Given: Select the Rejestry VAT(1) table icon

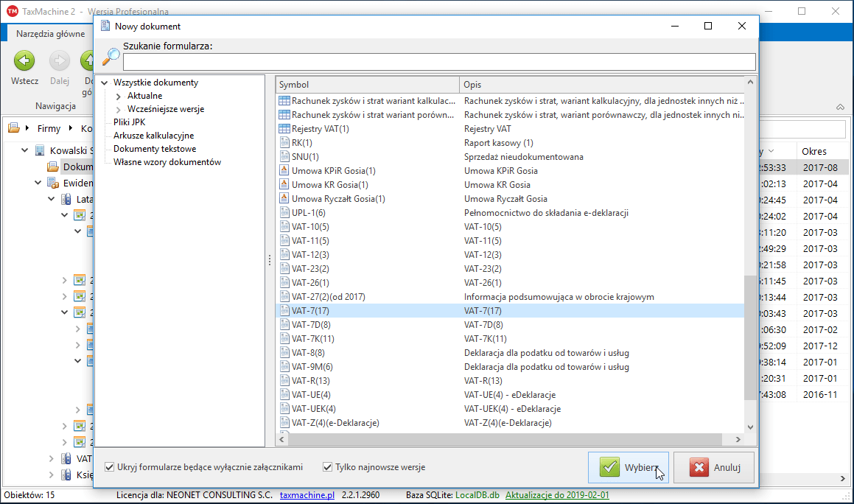Looking at the screenshot, I should coord(284,129).
